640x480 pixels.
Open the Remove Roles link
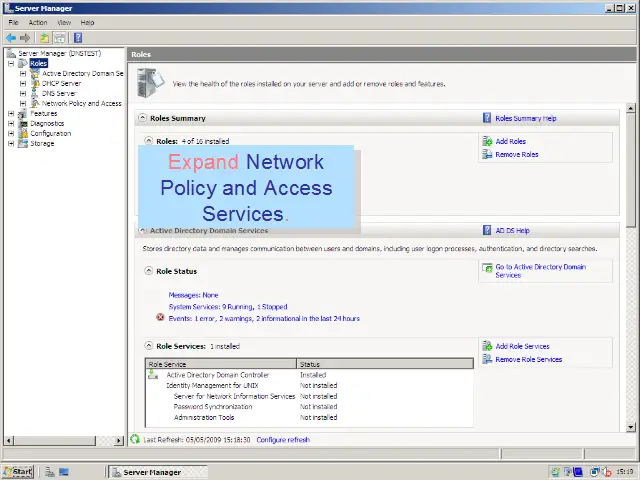517,154
